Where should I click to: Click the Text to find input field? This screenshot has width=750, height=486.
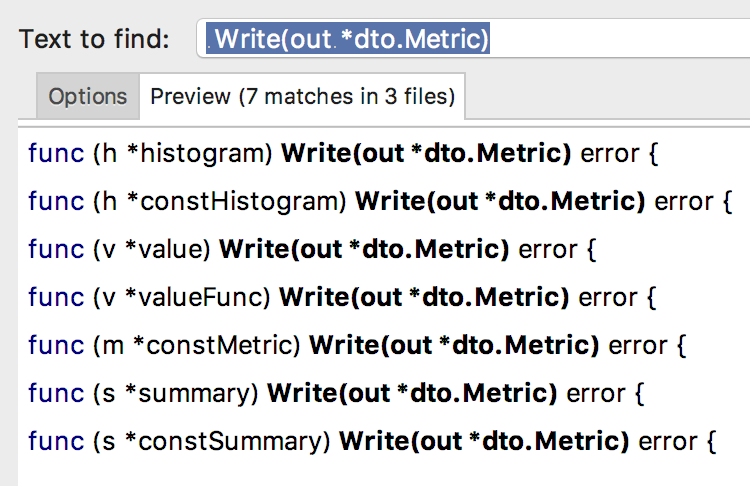[474, 38]
